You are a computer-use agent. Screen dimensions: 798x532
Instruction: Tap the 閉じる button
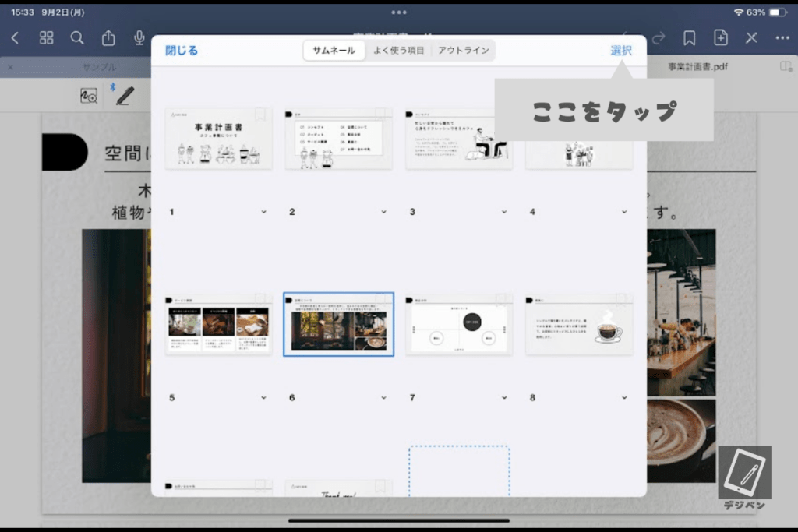point(182,51)
